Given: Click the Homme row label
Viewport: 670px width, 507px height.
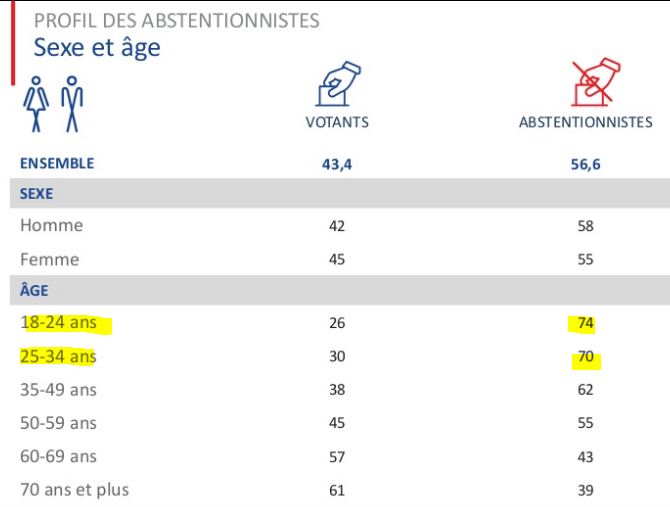Looking at the screenshot, I should click(x=52, y=225).
